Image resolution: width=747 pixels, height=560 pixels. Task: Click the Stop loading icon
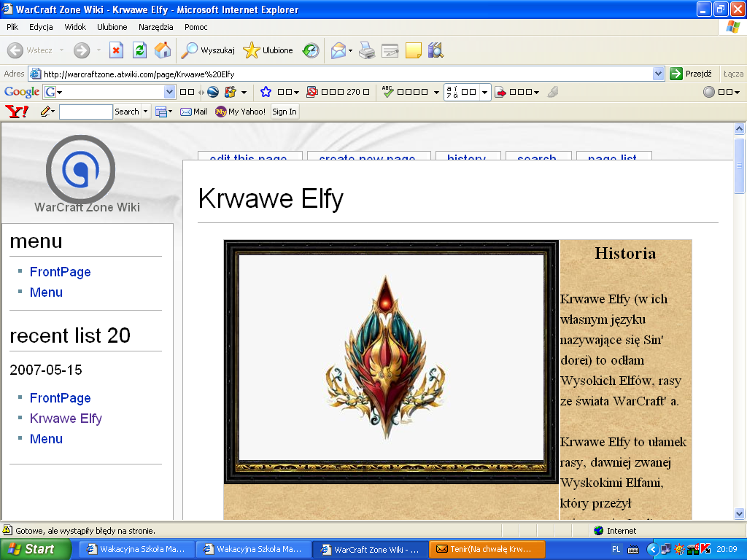coord(116,50)
